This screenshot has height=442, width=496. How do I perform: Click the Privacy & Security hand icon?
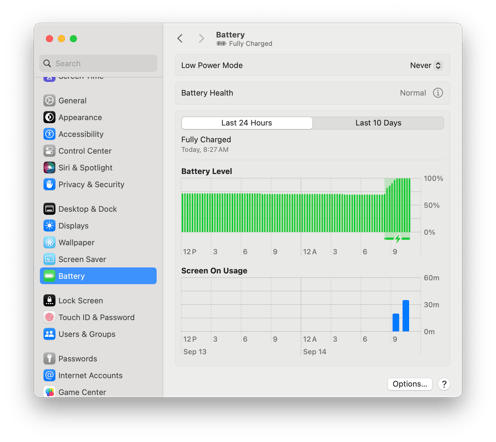point(49,184)
